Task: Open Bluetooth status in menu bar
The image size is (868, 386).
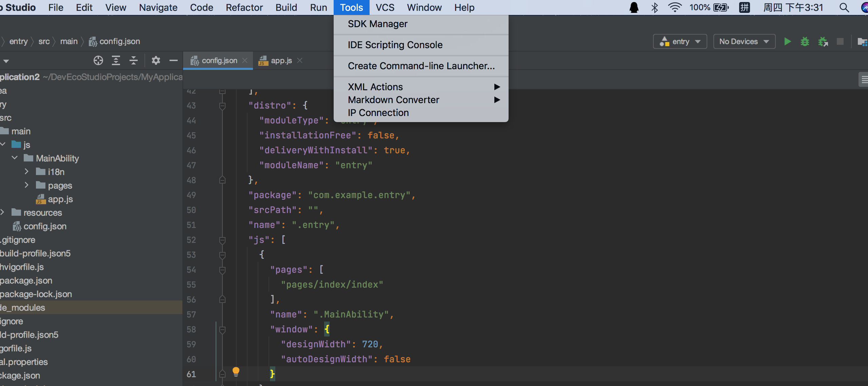Action: pos(655,7)
